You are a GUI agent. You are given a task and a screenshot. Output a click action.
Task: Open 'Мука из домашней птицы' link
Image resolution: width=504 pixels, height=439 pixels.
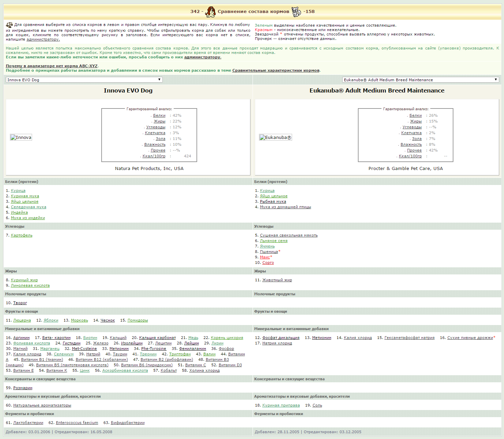pyautogui.click(x=286, y=207)
